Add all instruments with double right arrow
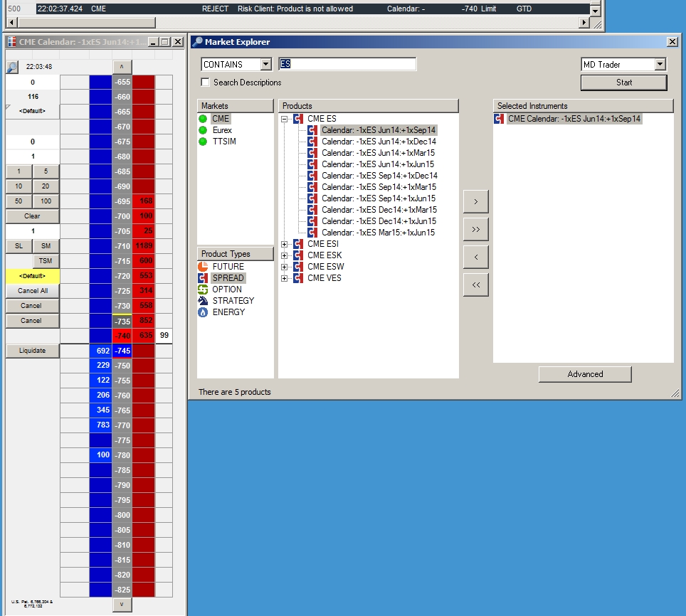The height and width of the screenshot is (616, 686). pyautogui.click(x=476, y=230)
